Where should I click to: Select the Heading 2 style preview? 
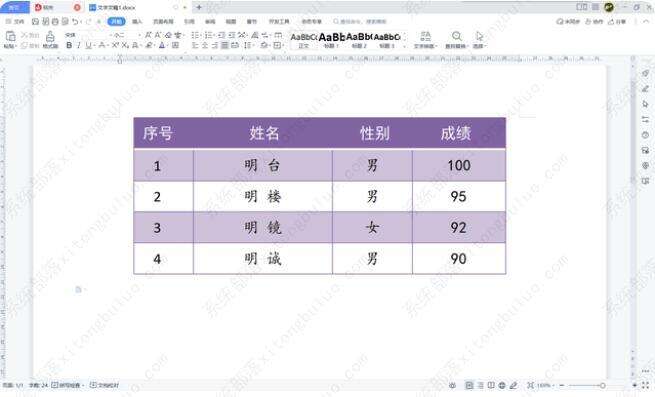point(359,40)
